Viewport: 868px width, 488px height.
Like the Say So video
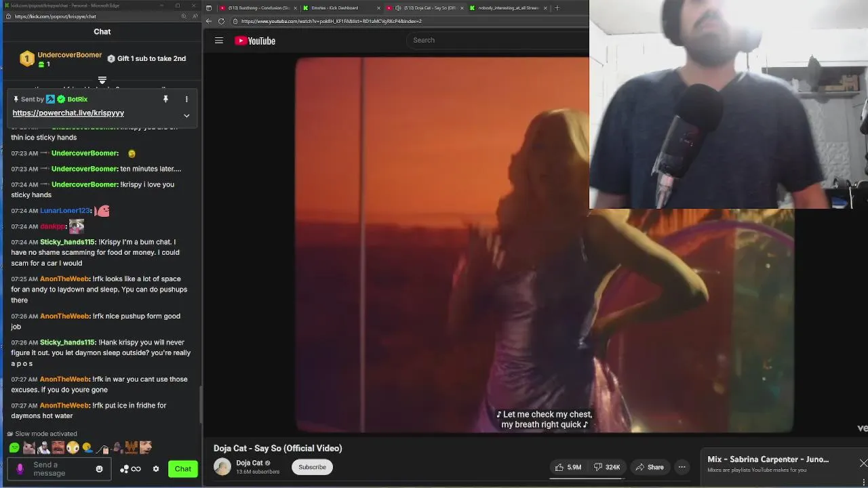click(x=568, y=467)
